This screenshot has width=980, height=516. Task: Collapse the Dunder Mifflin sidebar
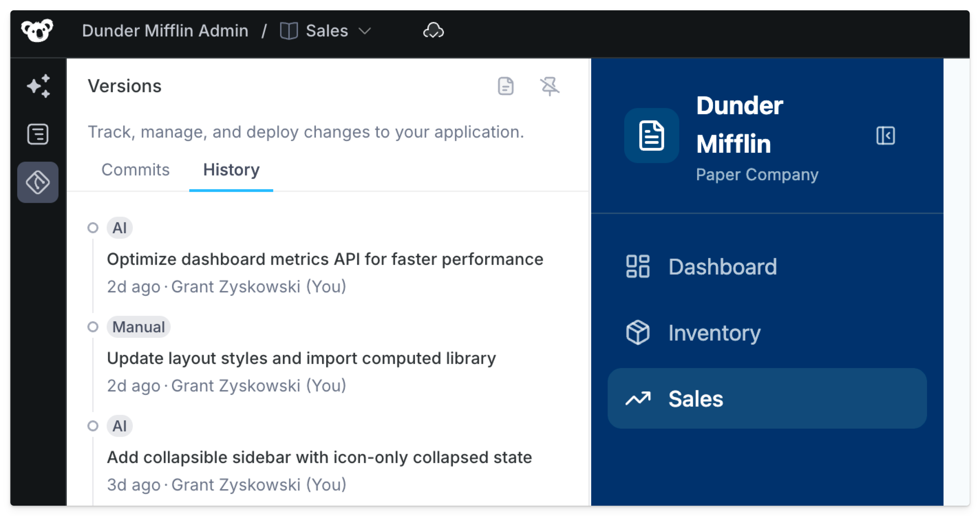(885, 136)
